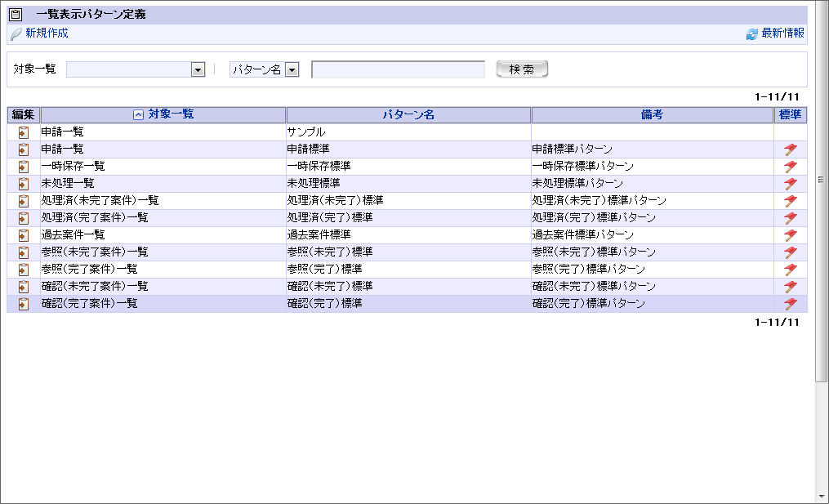Screen dimensions: 829x504
Task: Toggle standard flag on the 申請標準 row
Action: [x=791, y=149]
